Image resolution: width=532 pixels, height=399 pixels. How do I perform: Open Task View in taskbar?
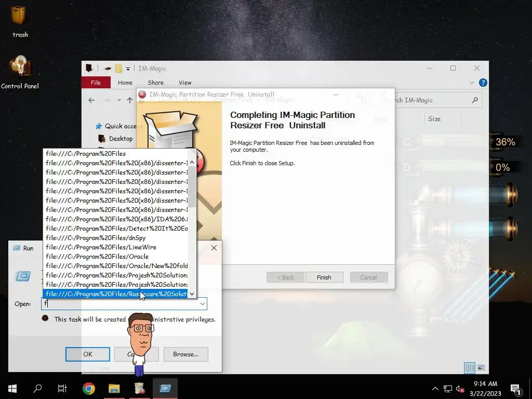[62, 388]
